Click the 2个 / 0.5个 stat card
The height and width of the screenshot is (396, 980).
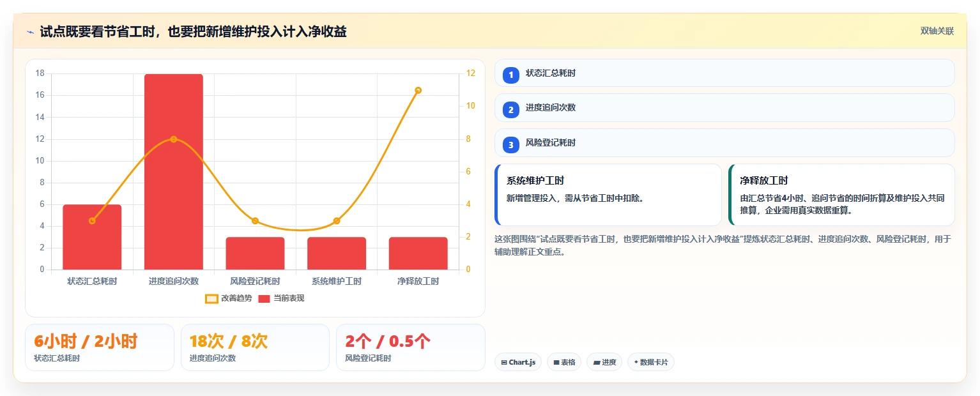[x=411, y=347]
